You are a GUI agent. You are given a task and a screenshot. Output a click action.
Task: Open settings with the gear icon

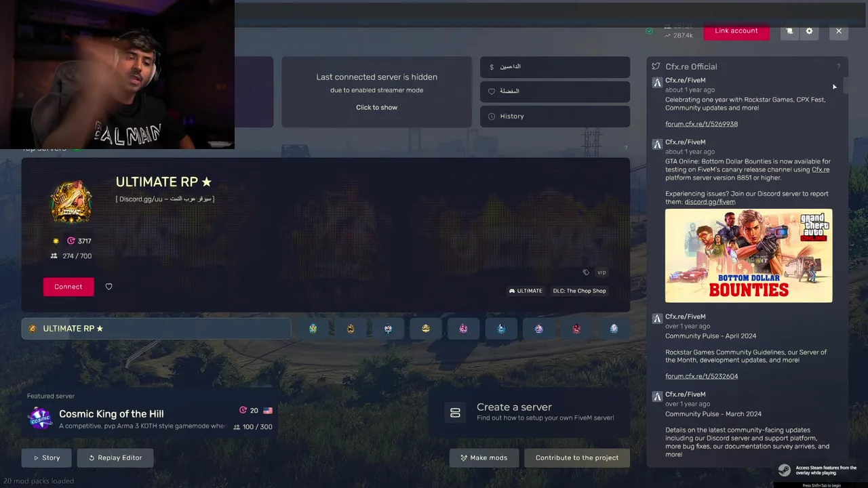[809, 31]
